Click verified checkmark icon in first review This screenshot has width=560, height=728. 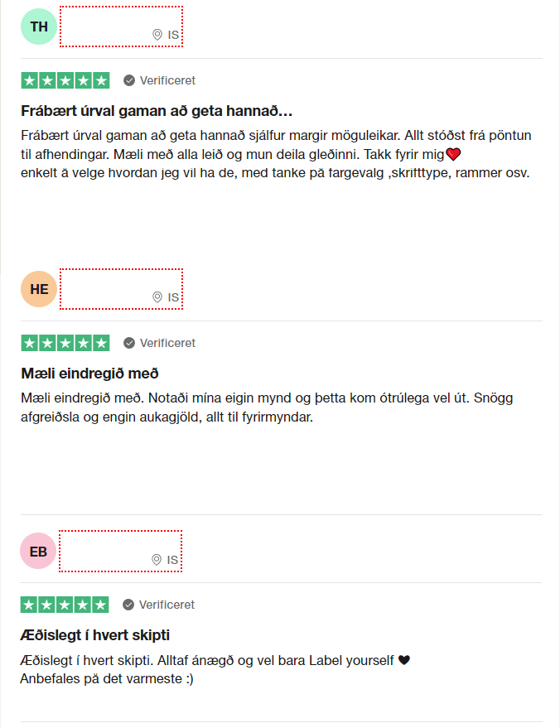pos(129,80)
